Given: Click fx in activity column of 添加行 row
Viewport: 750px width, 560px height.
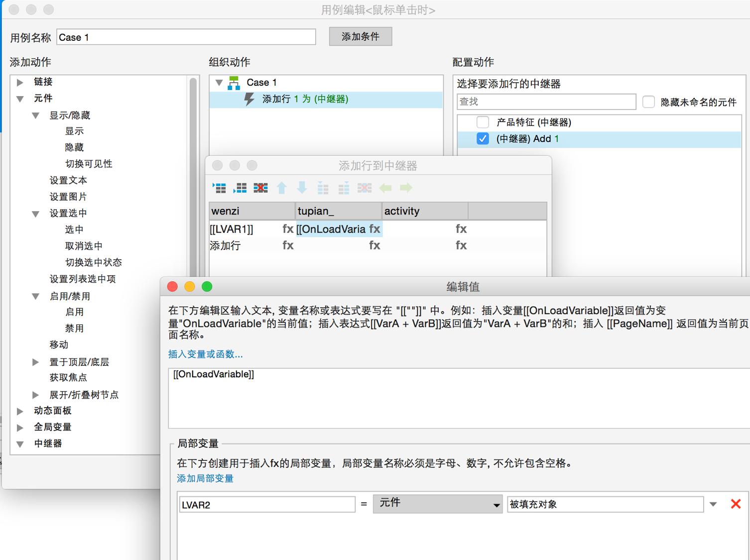Looking at the screenshot, I should [x=461, y=245].
